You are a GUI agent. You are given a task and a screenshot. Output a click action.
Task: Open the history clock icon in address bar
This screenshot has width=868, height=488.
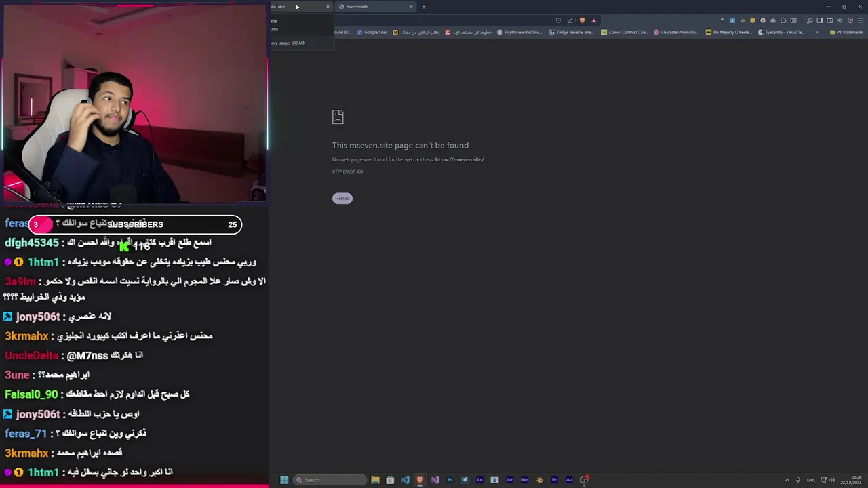click(559, 20)
